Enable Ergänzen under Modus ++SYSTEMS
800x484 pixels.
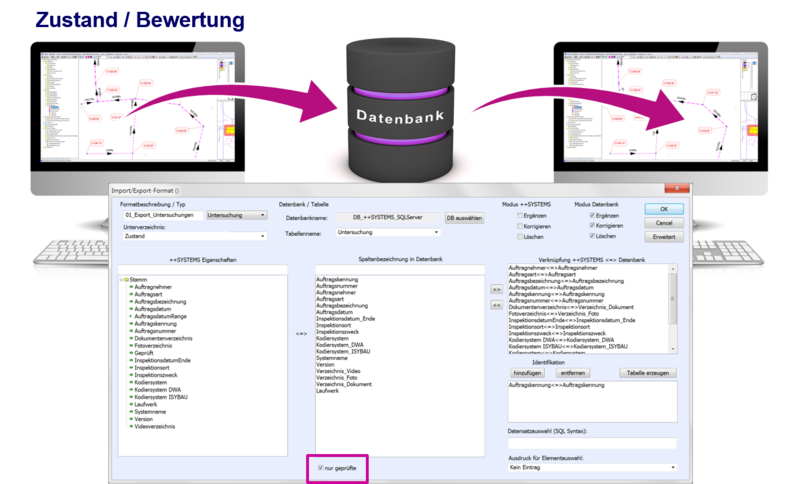pos(519,215)
